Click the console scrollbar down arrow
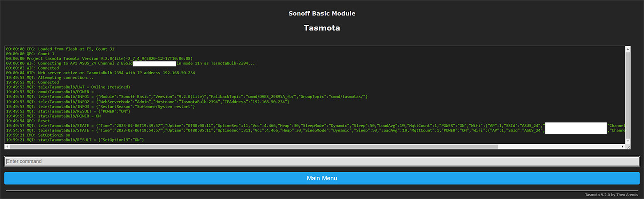 (628, 141)
